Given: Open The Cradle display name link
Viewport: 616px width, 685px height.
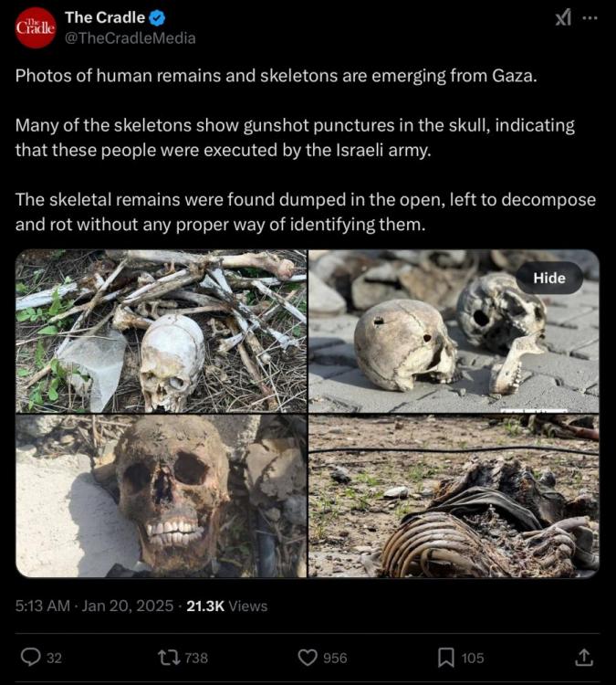Looking at the screenshot, I should coord(105,17).
